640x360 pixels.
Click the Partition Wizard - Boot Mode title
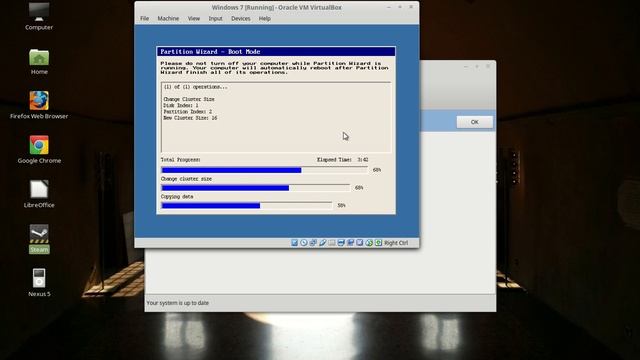pyautogui.click(x=210, y=51)
